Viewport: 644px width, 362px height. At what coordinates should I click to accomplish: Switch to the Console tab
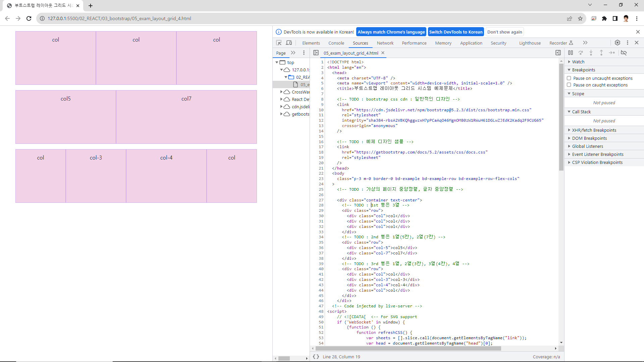(336, 43)
